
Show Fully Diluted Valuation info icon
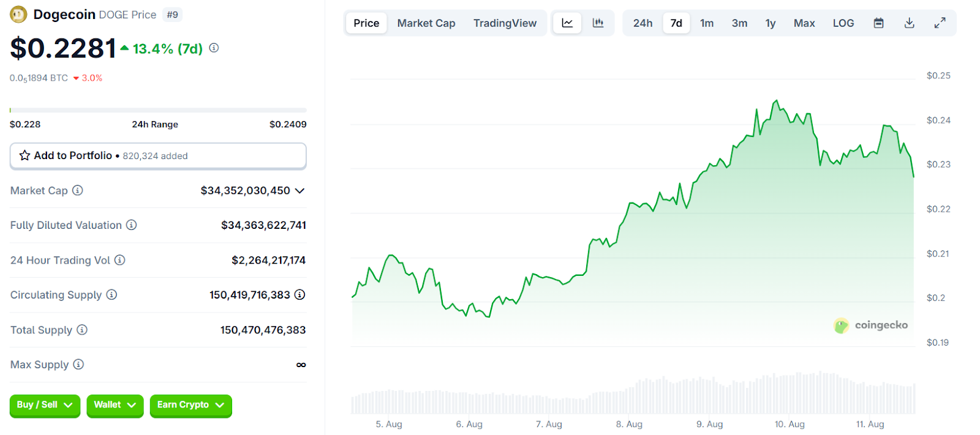point(132,225)
